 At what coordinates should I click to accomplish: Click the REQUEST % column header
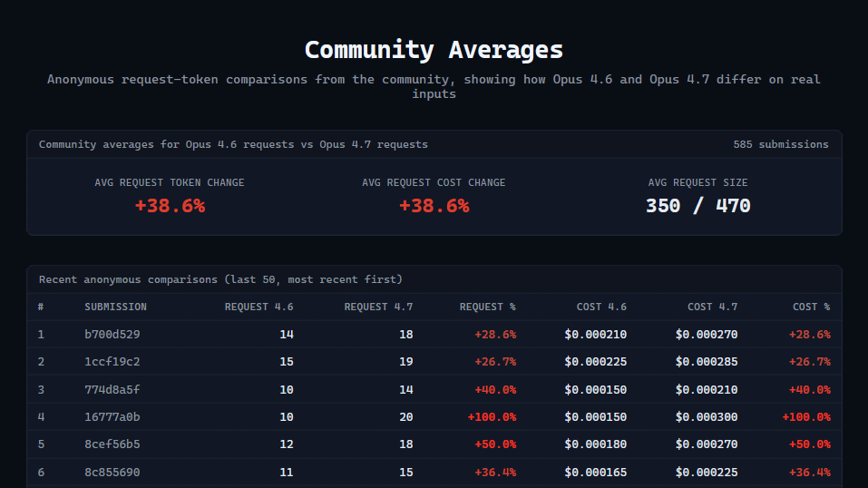click(x=487, y=307)
